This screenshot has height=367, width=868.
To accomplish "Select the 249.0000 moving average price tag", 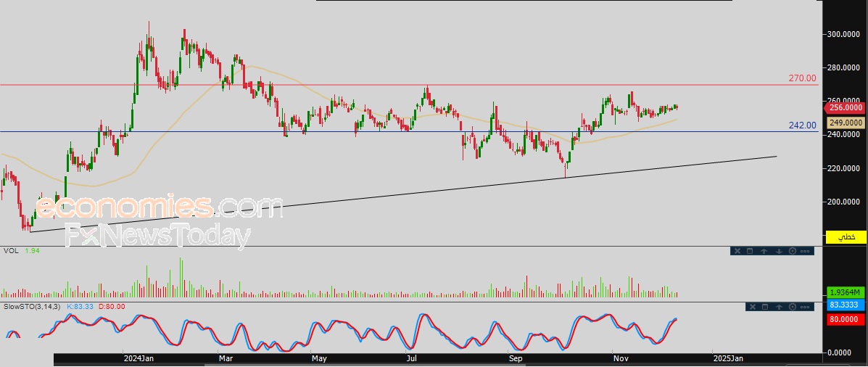I will point(846,123).
